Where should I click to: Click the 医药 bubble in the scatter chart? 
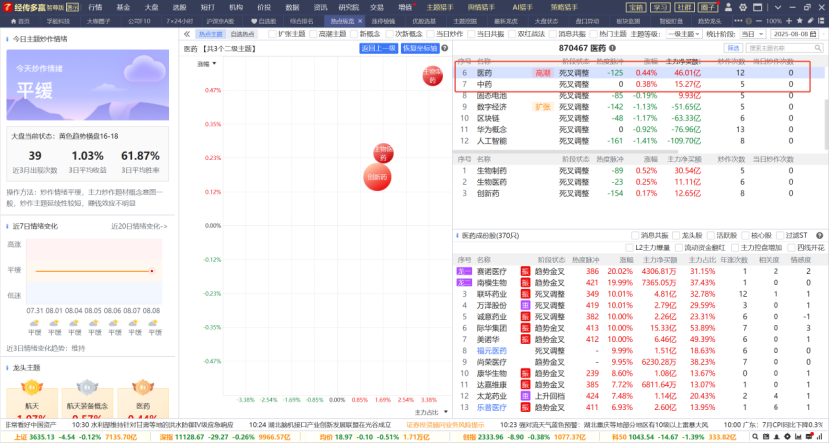[x=432, y=74]
